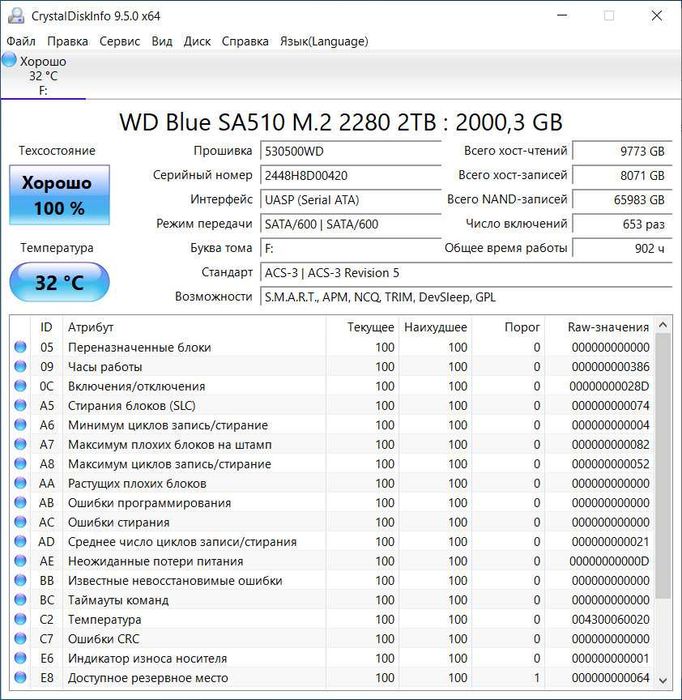The width and height of the screenshot is (682, 700).
Task: Click status icon of row AA Растущих плохих блоков
Action: point(21,483)
